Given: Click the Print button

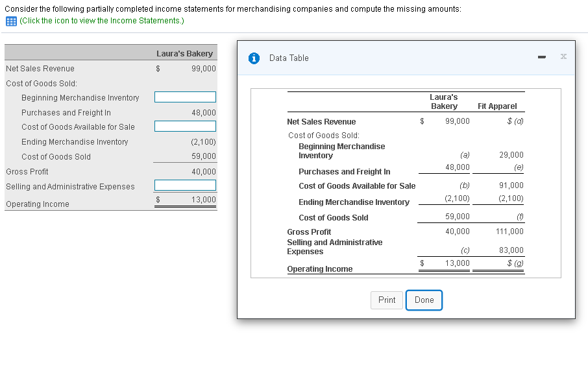Looking at the screenshot, I should (x=387, y=300).
